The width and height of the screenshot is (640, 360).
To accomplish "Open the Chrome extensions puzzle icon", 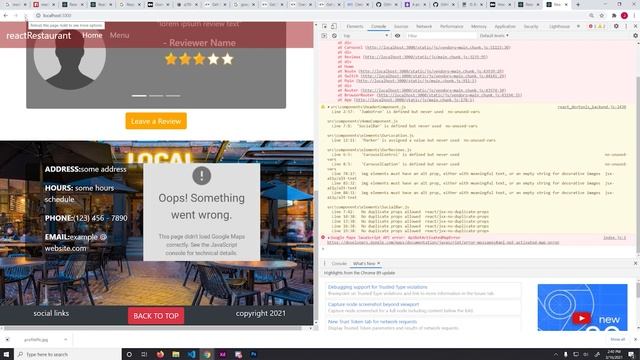I will (614, 16).
